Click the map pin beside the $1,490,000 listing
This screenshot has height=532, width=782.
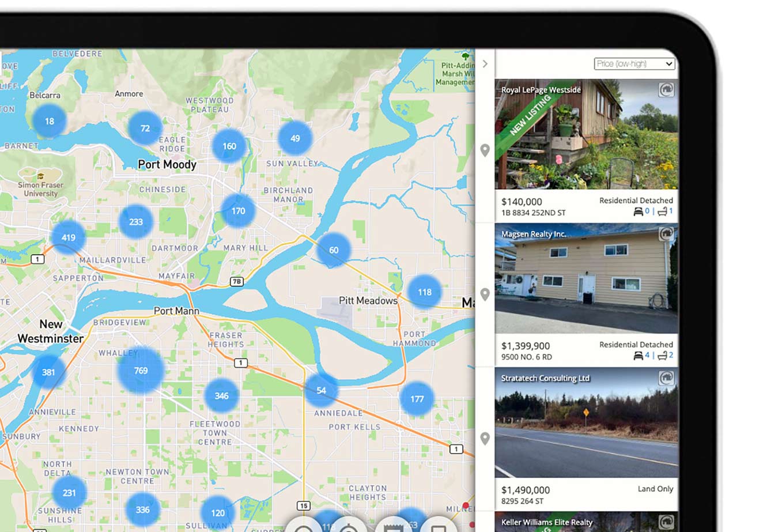[x=485, y=439]
